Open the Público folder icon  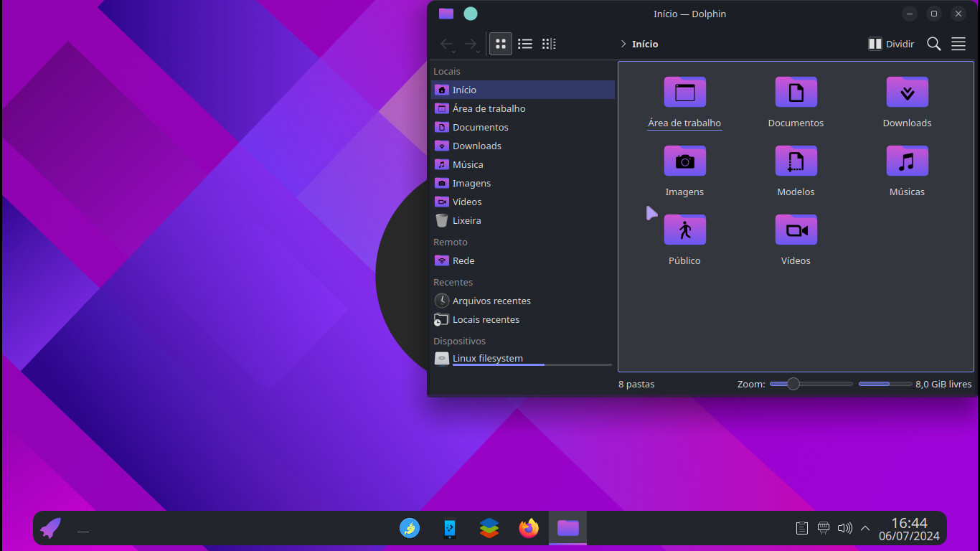(684, 230)
